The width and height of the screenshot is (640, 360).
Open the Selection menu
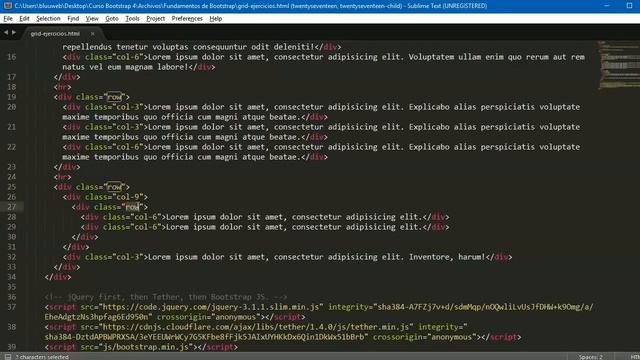tap(48, 18)
